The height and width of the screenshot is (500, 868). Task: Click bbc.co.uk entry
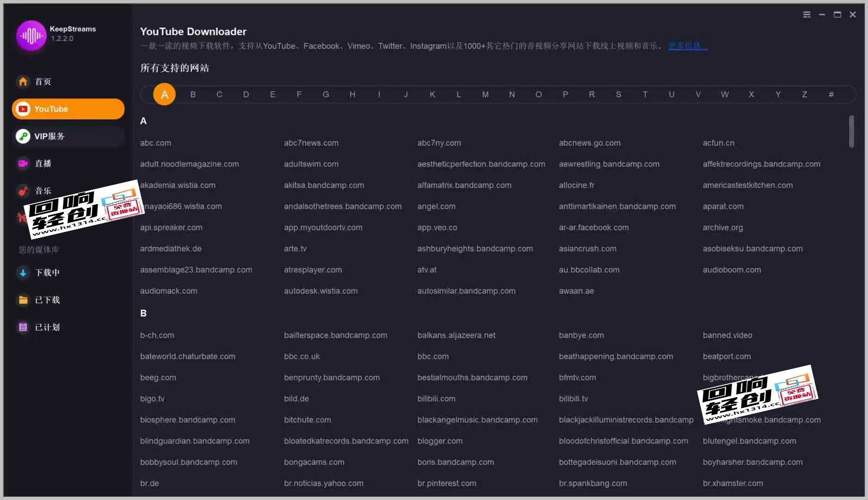302,356
